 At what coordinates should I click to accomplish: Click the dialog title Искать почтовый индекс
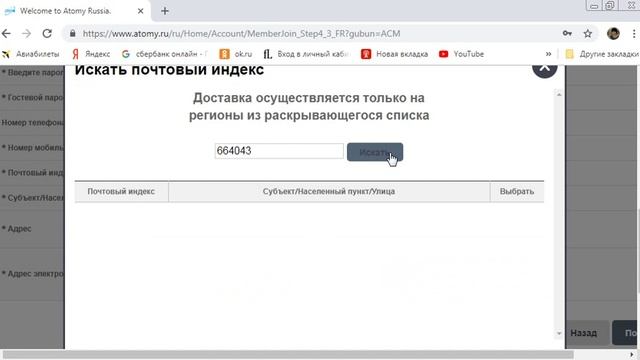(x=169, y=70)
